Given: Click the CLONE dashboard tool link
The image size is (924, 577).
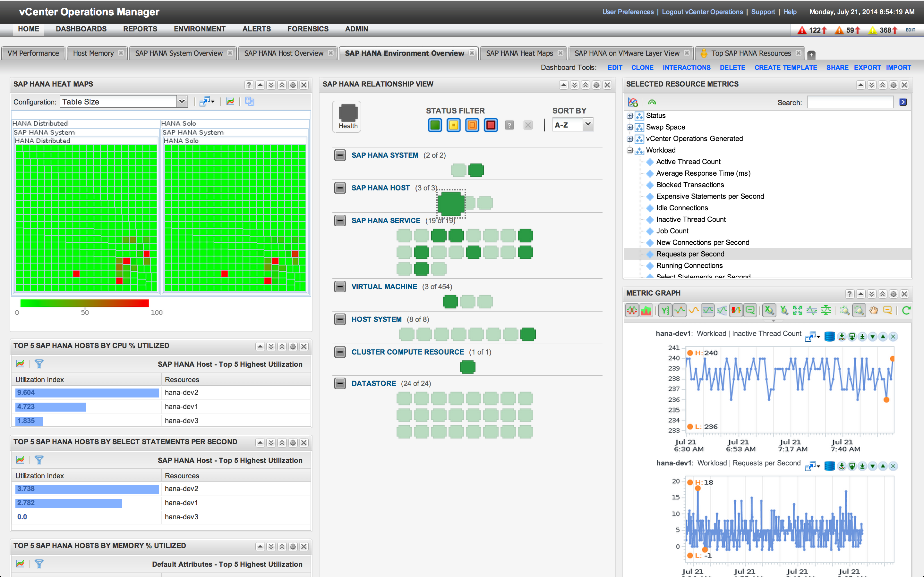Looking at the screenshot, I should click(x=643, y=68).
